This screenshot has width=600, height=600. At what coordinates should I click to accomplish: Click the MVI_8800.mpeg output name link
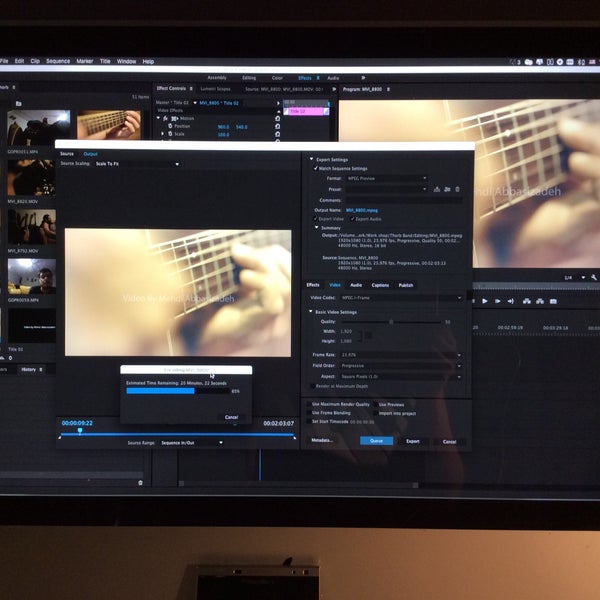364,210
